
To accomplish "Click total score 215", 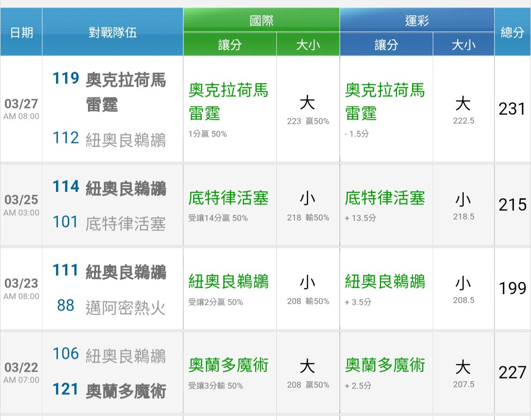I will click(x=512, y=205).
